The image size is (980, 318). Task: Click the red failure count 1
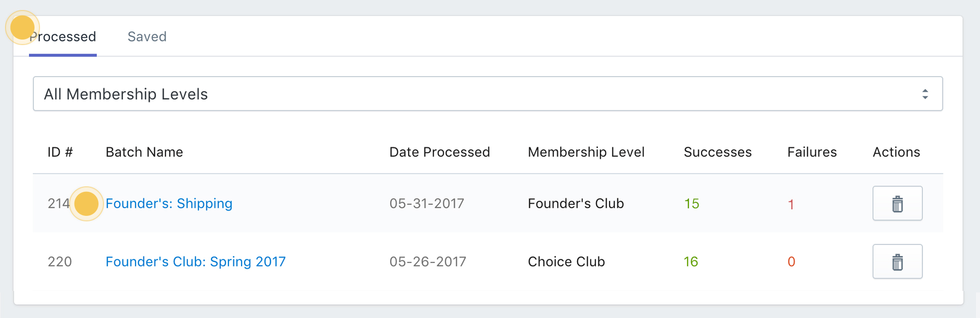coord(791,204)
